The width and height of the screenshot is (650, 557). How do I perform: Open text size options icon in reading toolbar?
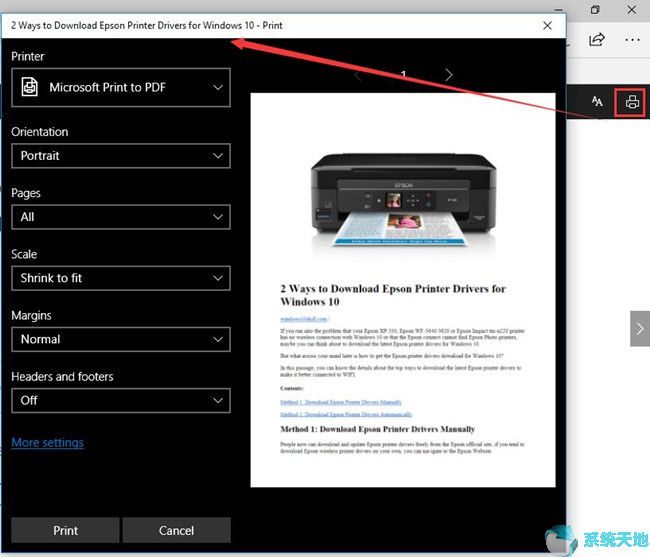[597, 101]
